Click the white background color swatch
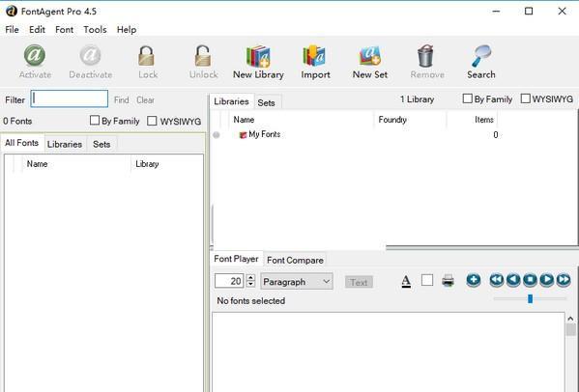The image size is (579, 392). (x=427, y=280)
